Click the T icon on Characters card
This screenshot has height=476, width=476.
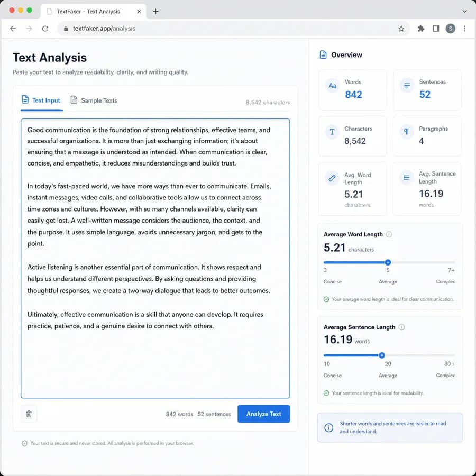click(332, 132)
